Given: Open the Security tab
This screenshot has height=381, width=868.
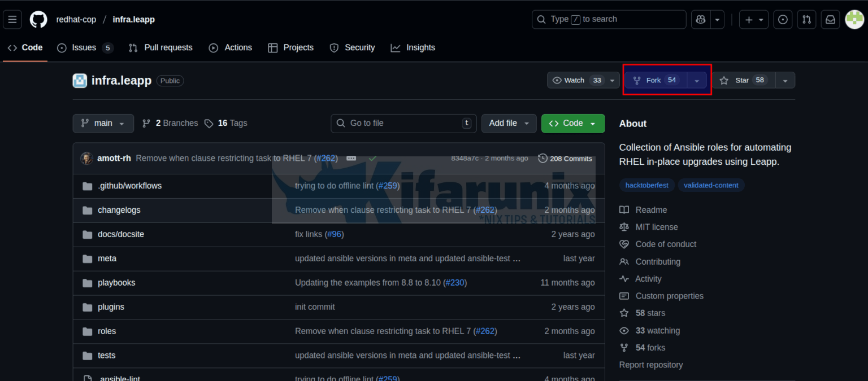Looking at the screenshot, I should [x=352, y=47].
